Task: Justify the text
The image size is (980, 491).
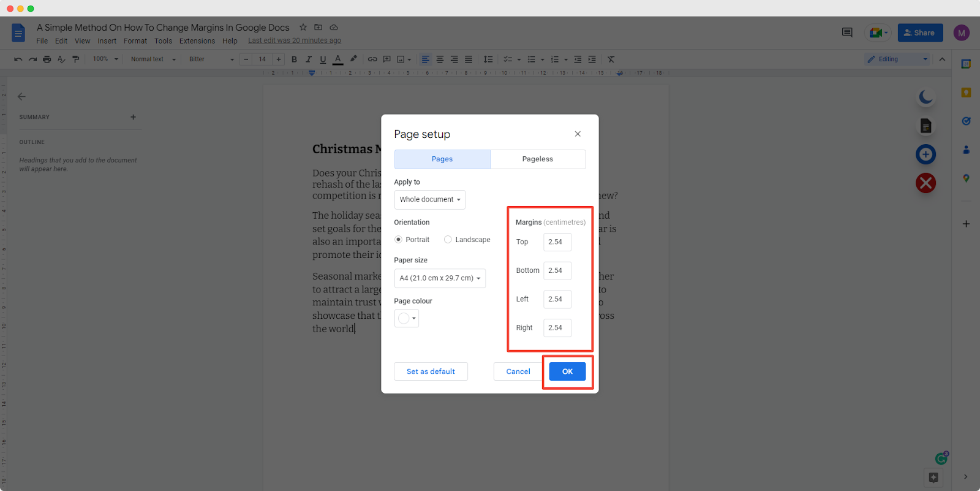Action: point(469,59)
